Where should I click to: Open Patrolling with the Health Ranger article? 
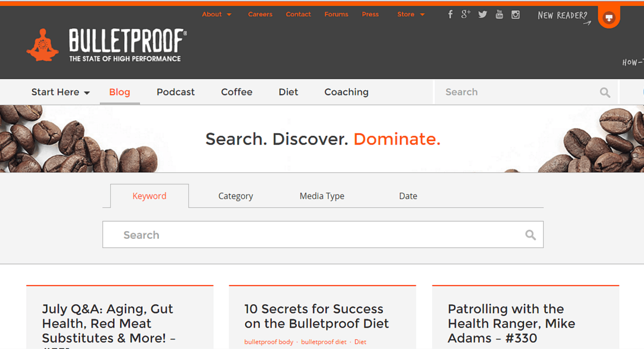click(511, 323)
